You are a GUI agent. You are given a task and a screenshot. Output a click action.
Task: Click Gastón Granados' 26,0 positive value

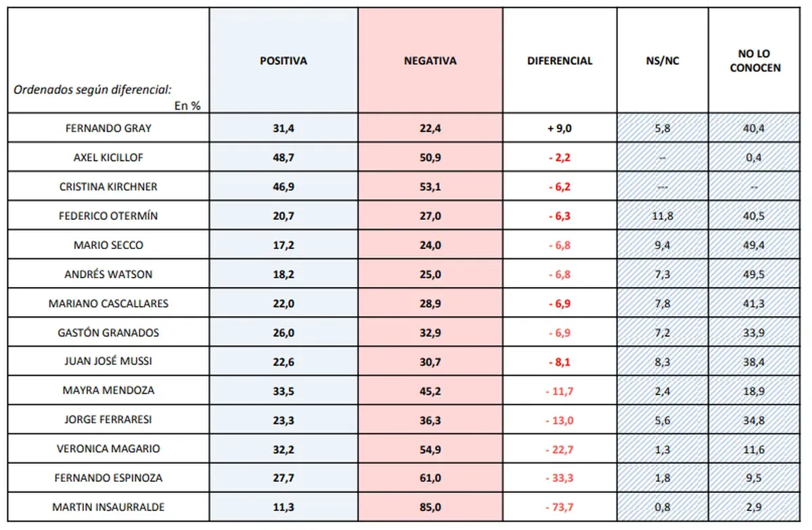pos(284,332)
